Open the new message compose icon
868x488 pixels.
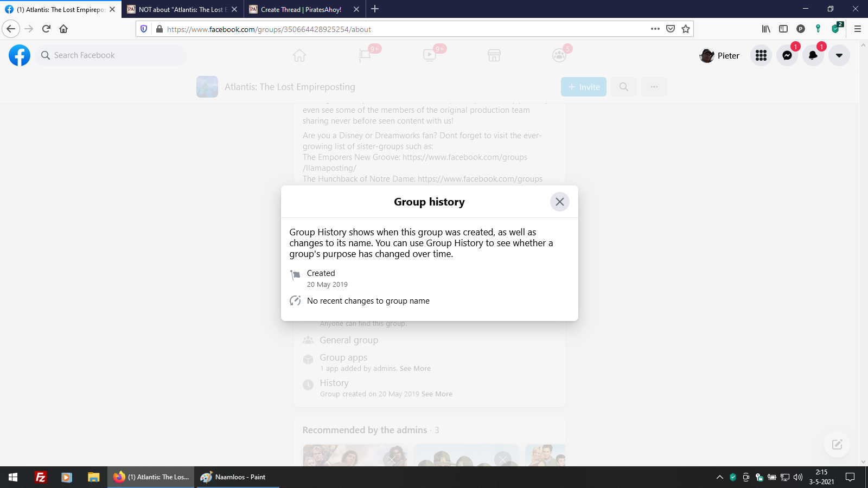tap(837, 445)
